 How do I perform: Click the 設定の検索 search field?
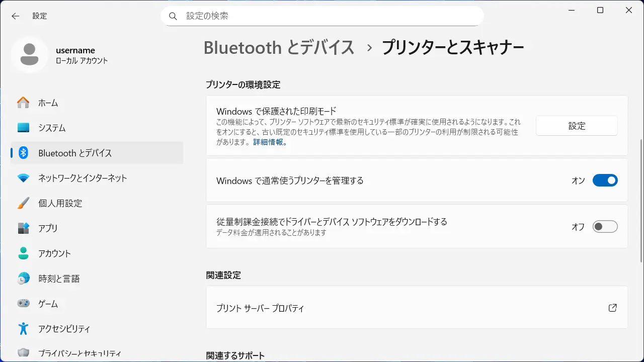[x=322, y=16]
